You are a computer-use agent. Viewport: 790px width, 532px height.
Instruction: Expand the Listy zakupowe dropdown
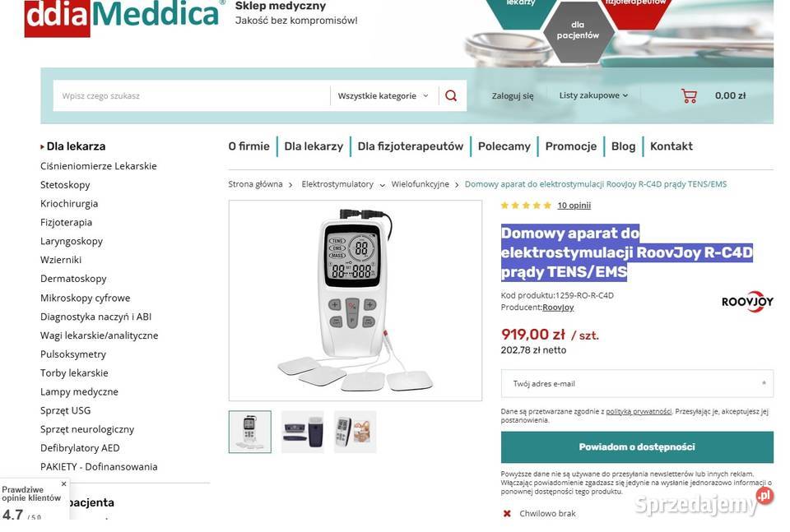[x=593, y=95]
